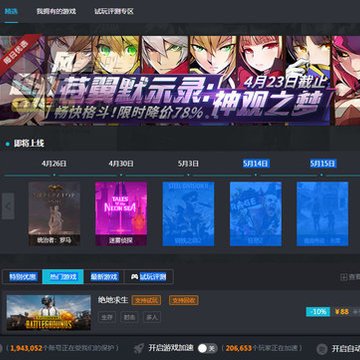This screenshot has width=360, height=360.
Task: Click the gamepad icon in 试玩评测 tab
Action: click(x=134, y=277)
